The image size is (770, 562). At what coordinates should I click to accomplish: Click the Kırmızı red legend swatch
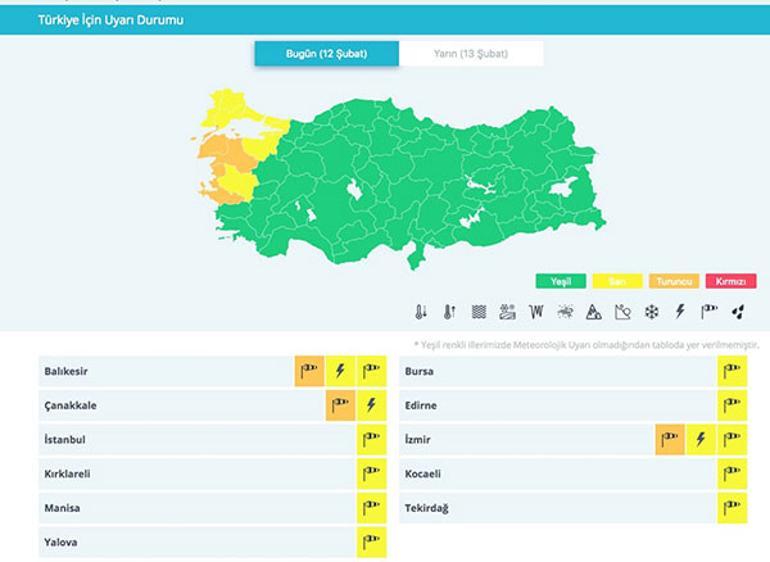(x=731, y=282)
